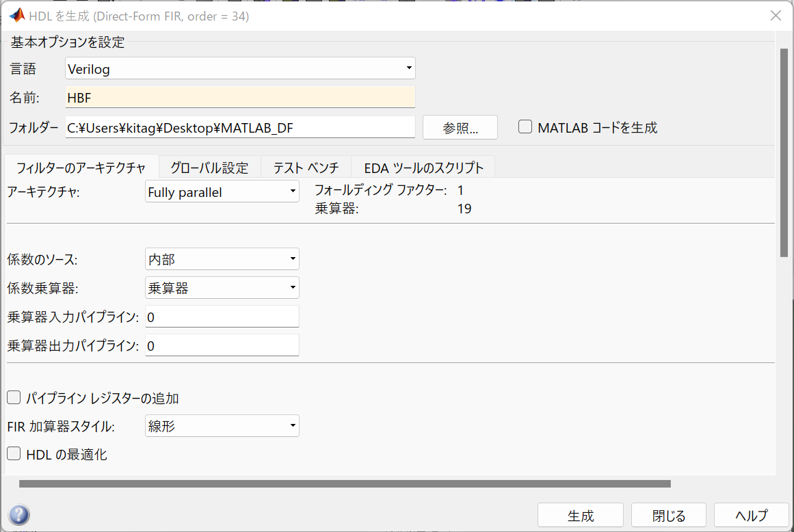Click the 閉じる button
The image size is (794, 532).
[668, 515]
